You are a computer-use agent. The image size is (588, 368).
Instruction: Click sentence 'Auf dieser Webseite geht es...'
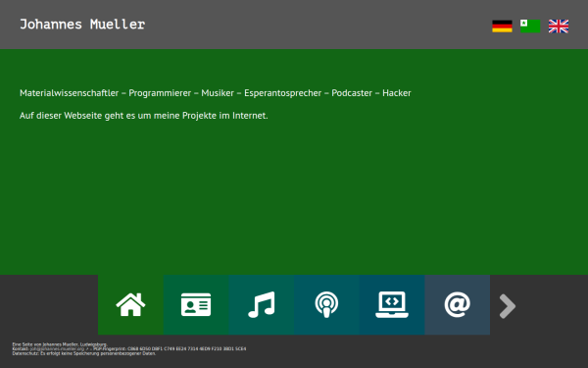click(144, 115)
